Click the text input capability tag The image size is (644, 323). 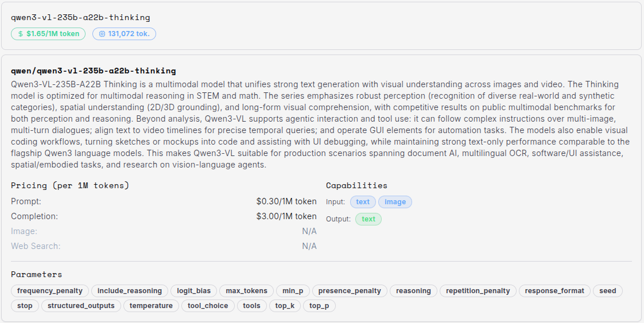[x=363, y=202]
